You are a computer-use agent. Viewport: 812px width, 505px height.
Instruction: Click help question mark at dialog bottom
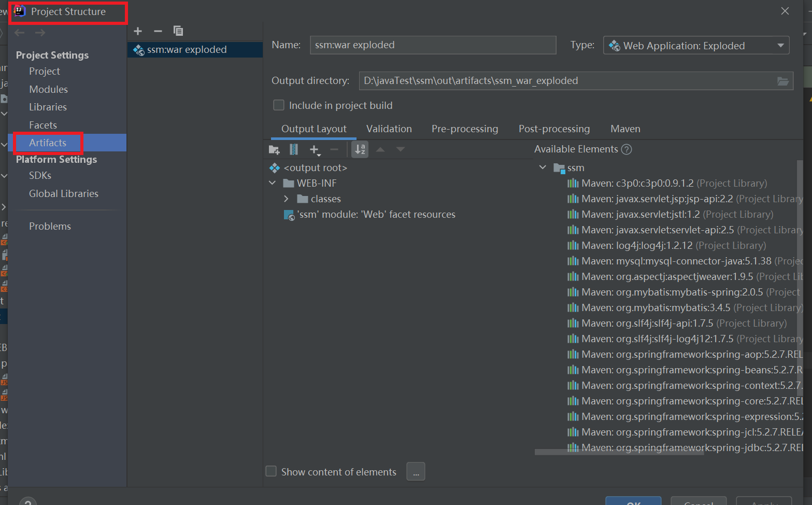pyautogui.click(x=27, y=502)
